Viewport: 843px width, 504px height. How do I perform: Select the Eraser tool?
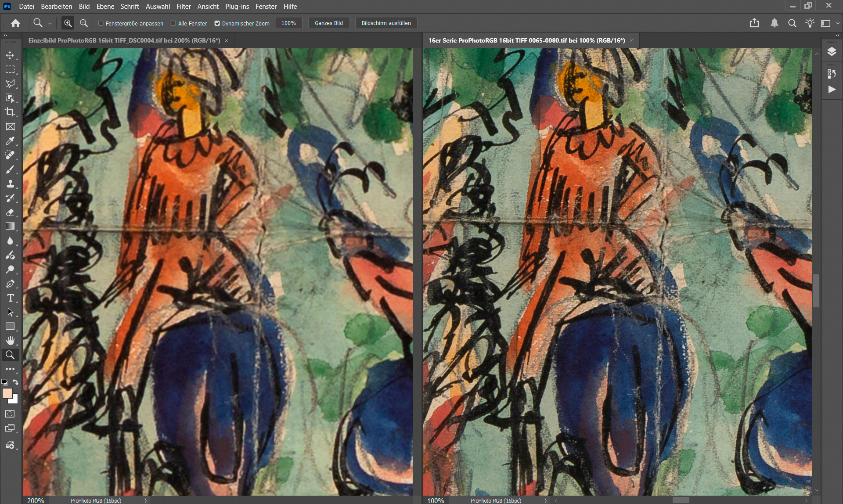pos(10,212)
